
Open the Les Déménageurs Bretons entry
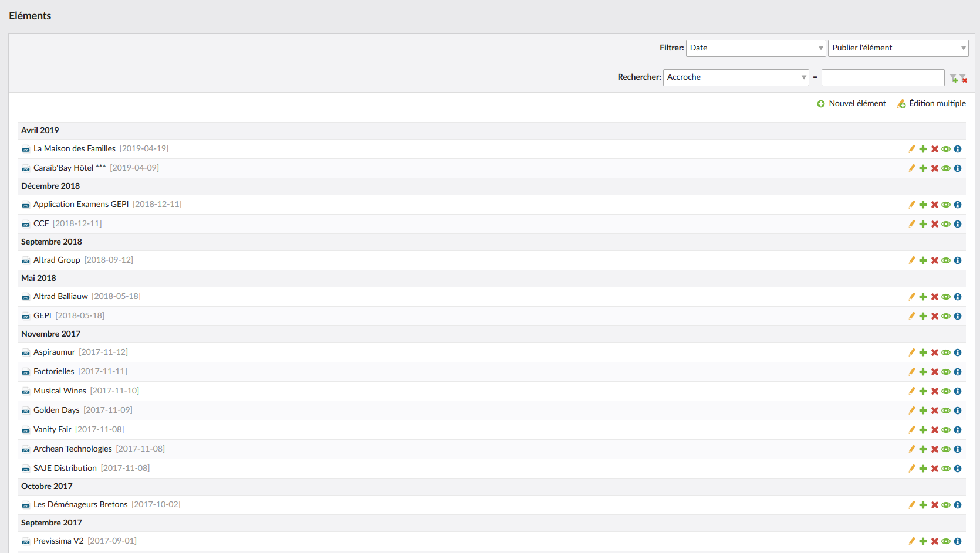pyautogui.click(x=80, y=505)
